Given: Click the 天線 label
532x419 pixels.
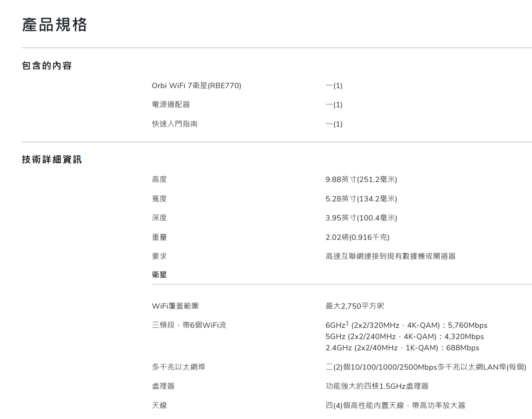Looking at the screenshot, I should 159,405.
